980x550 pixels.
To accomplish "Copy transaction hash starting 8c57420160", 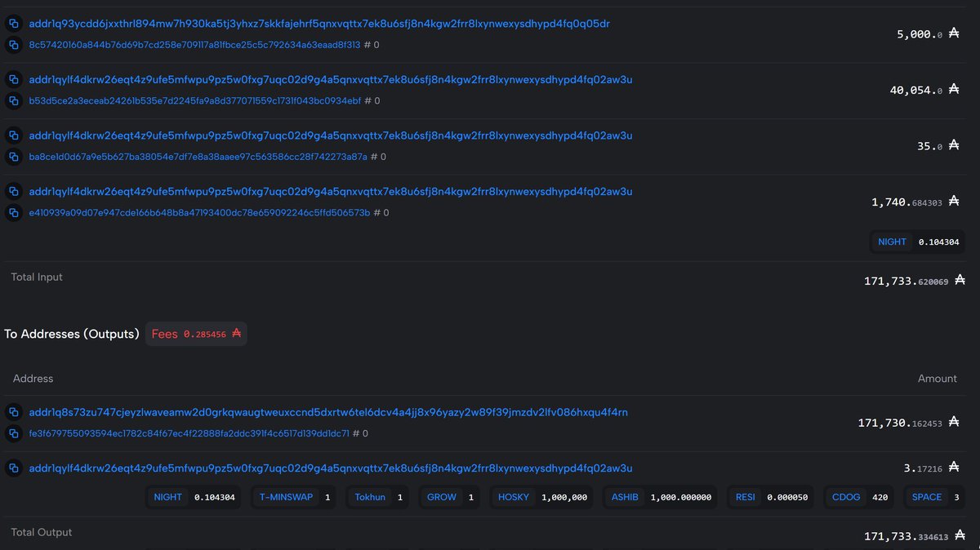I will [13, 45].
